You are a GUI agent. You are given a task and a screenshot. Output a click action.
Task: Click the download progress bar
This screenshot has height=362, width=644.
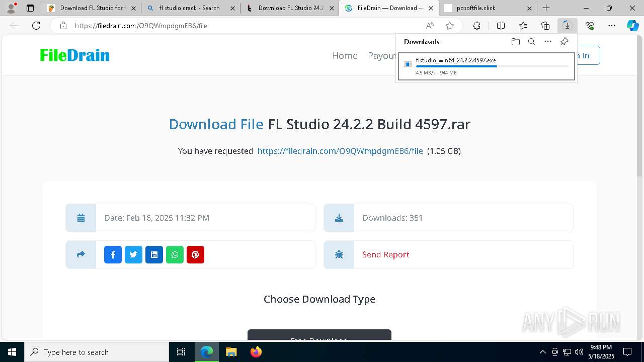tap(493, 66)
